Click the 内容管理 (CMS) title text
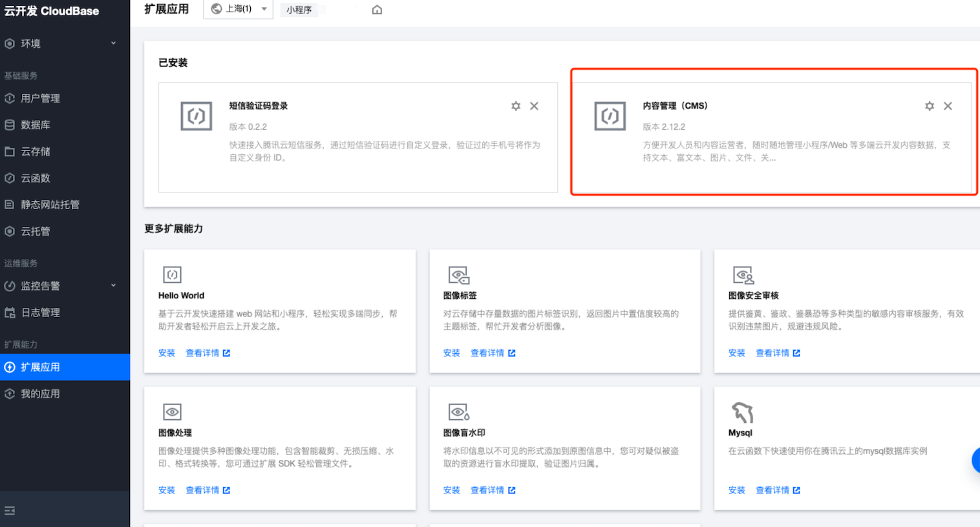The width and height of the screenshot is (980, 527). (x=675, y=106)
